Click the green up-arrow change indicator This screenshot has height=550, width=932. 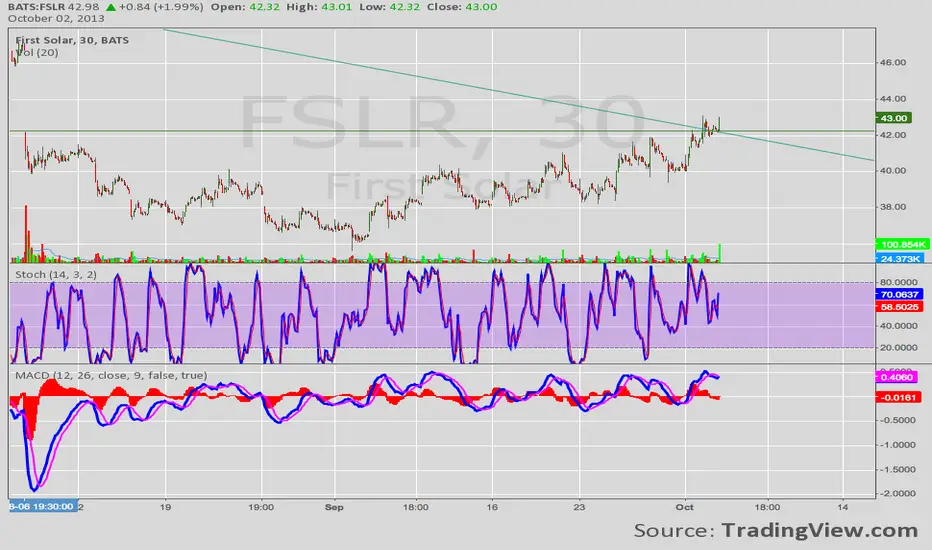111,7
